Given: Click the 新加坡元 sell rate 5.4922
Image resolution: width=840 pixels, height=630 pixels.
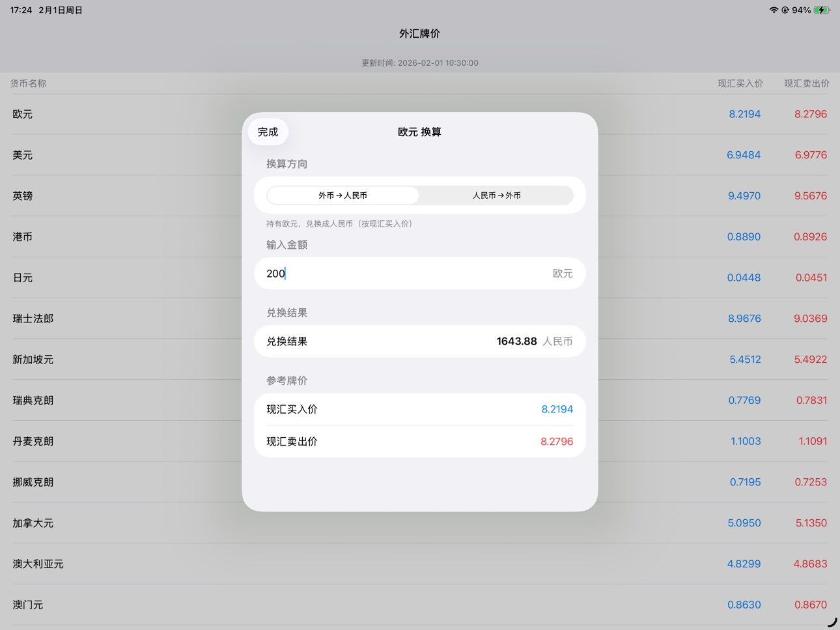Looking at the screenshot, I should pyautogui.click(x=811, y=360).
